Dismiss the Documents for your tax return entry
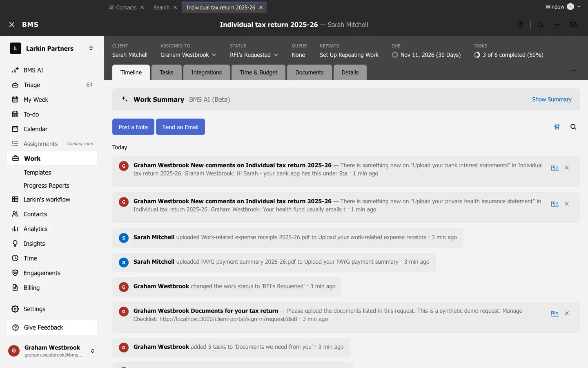Screen dimensions: 588x368 567,313
